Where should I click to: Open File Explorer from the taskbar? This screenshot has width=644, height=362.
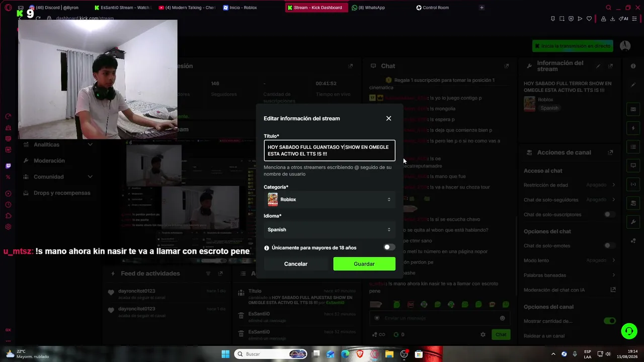[389, 354]
